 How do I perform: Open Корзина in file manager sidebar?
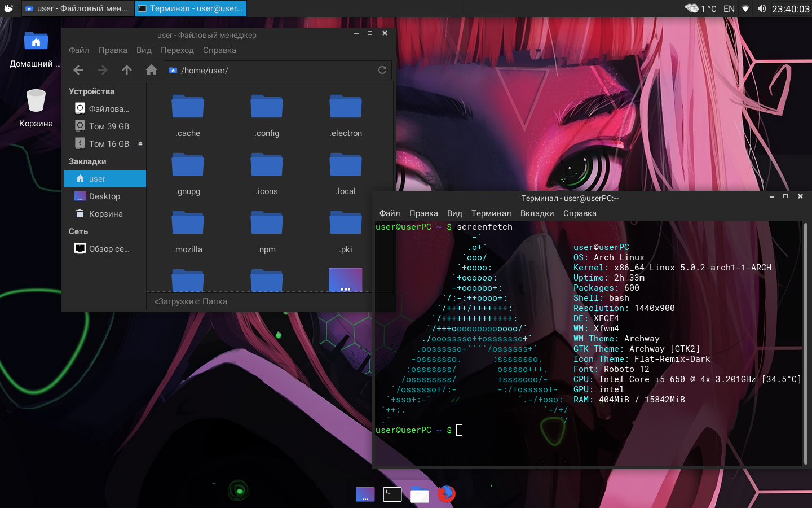point(105,213)
